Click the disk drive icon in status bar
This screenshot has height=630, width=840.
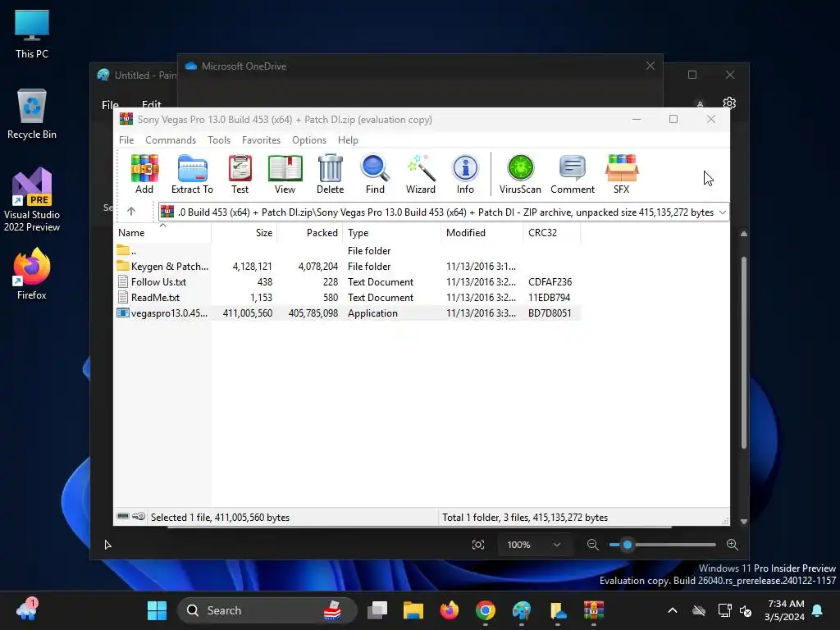[x=123, y=517]
